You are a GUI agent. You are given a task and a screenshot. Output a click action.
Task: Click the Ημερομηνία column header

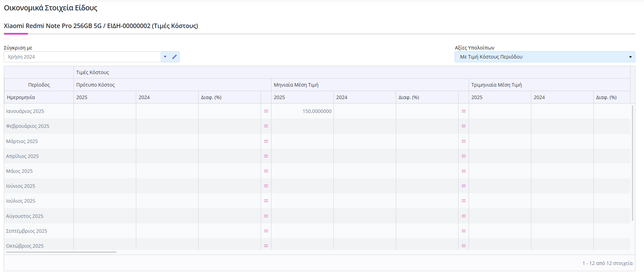coord(39,97)
